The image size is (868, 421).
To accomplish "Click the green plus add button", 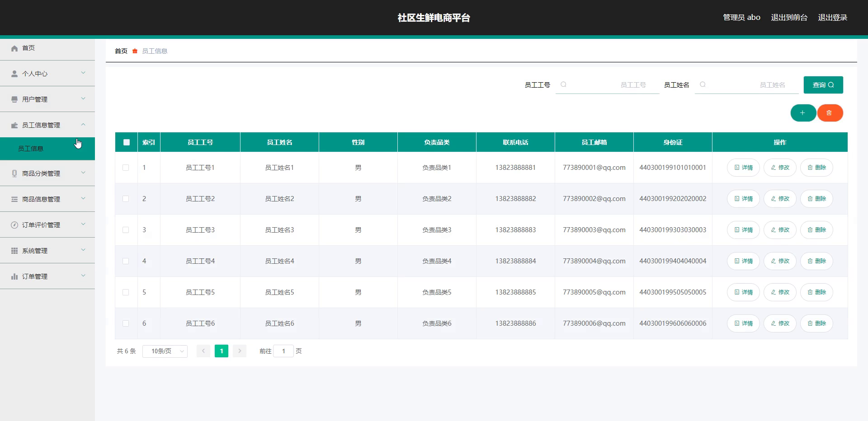I will pyautogui.click(x=803, y=113).
